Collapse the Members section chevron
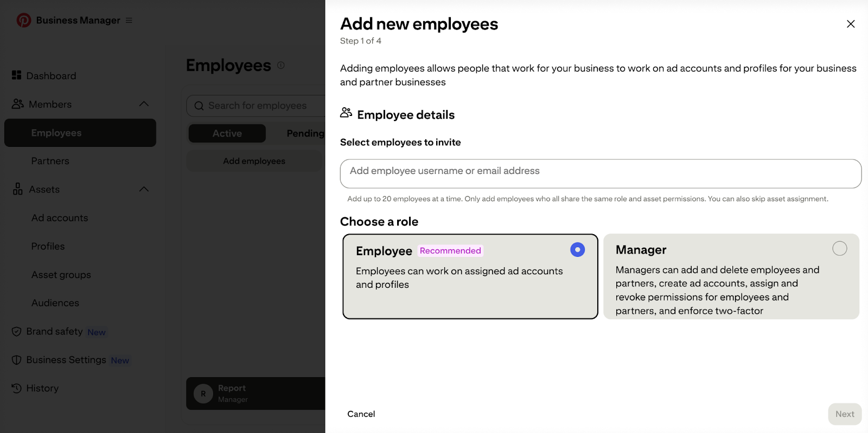This screenshot has height=433, width=868. pos(144,104)
